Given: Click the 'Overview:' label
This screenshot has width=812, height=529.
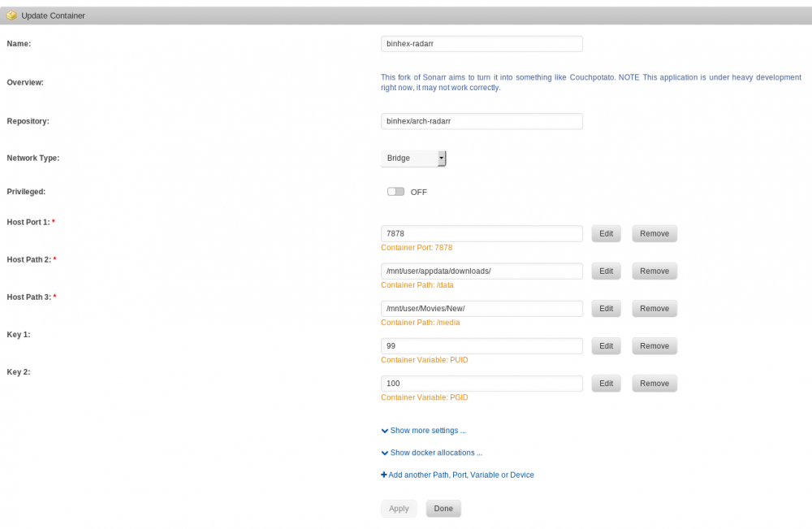Looking at the screenshot, I should pos(25,82).
